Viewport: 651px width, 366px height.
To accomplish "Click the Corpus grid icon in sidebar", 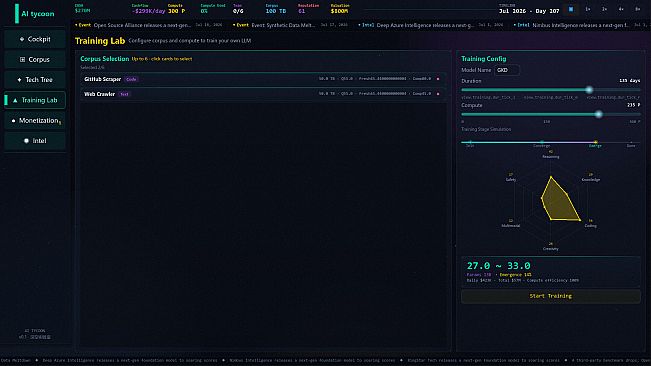I will pos(22,59).
